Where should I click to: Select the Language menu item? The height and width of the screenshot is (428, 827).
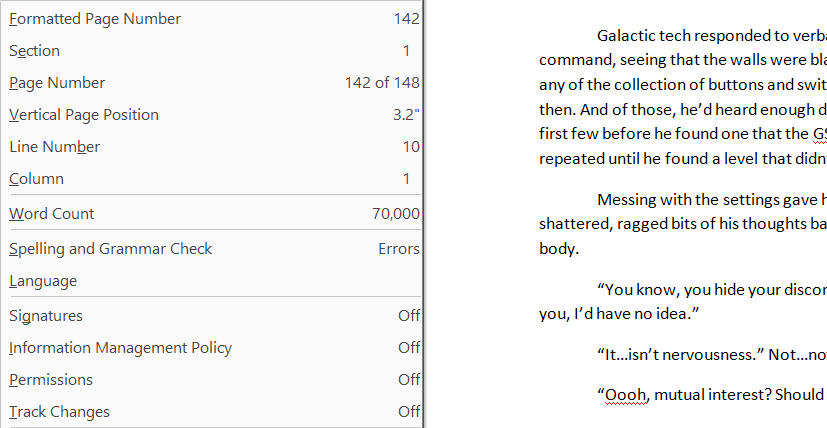coord(43,281)
